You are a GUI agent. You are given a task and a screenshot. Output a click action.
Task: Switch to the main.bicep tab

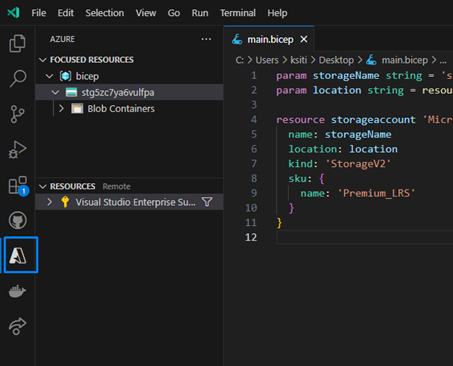pos(270,40)
